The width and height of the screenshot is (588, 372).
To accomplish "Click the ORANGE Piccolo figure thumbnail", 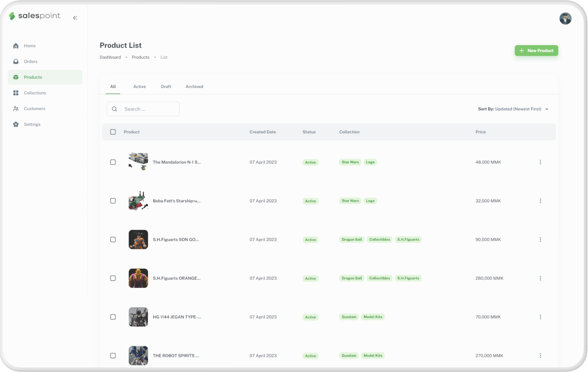I will (138, 278).
